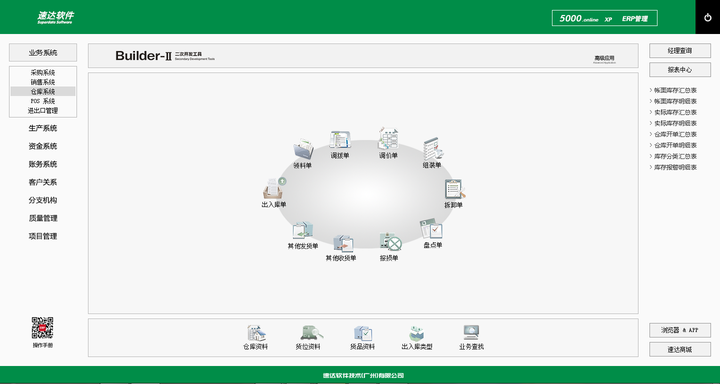Click the 经理查询 button
The image size is (720, 384).
[680, 51]
